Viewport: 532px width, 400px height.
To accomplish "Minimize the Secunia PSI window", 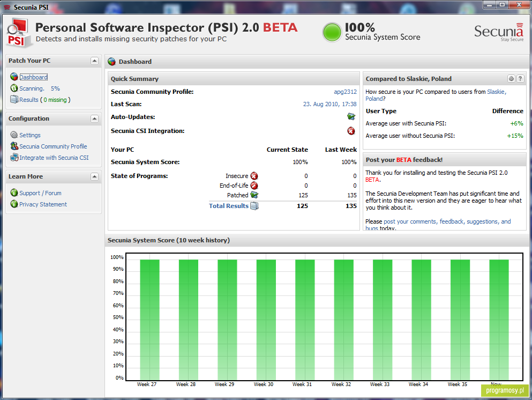I will pyautogui.click(x=490, y=4).
